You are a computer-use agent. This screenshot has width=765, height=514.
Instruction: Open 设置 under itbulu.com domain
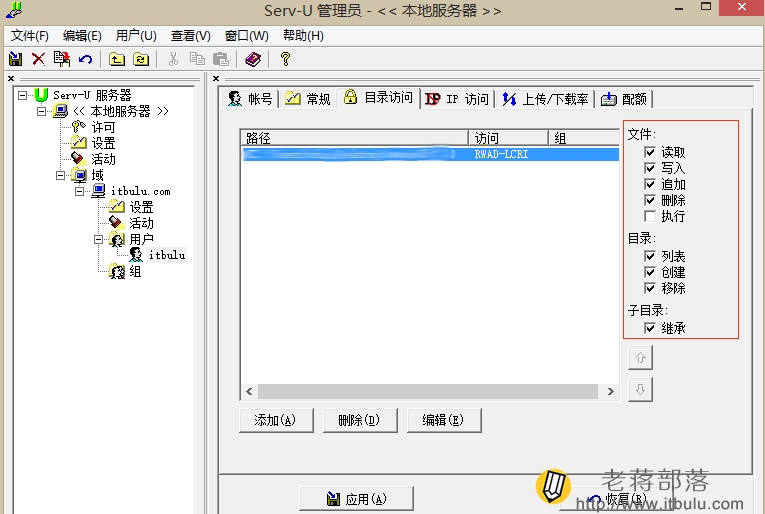point(141,207)
